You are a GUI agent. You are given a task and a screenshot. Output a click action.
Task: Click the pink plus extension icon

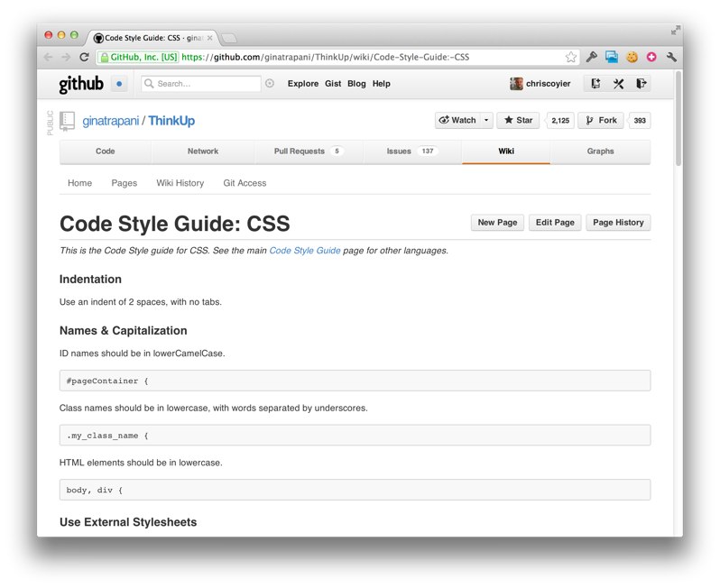(651, 57)
